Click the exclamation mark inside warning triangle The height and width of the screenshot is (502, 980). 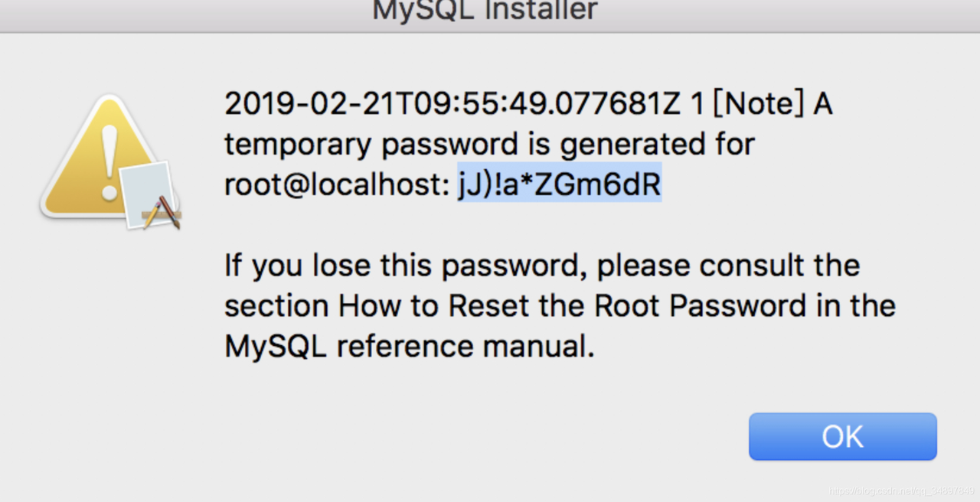pyautogui.click(x=109, y=162)
